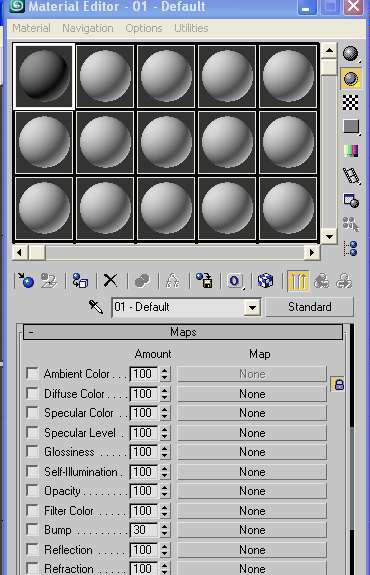Enable the Diffuse Color map checkbox

33,393
